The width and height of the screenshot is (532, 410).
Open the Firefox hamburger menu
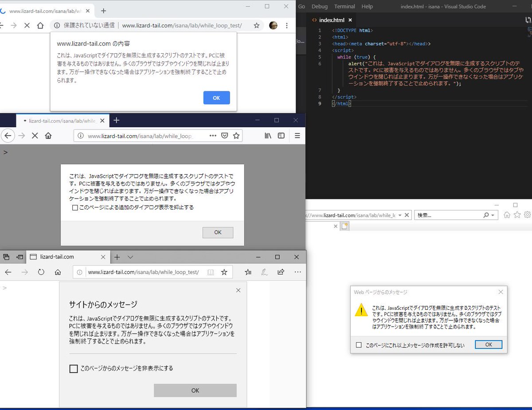(297, 136)
